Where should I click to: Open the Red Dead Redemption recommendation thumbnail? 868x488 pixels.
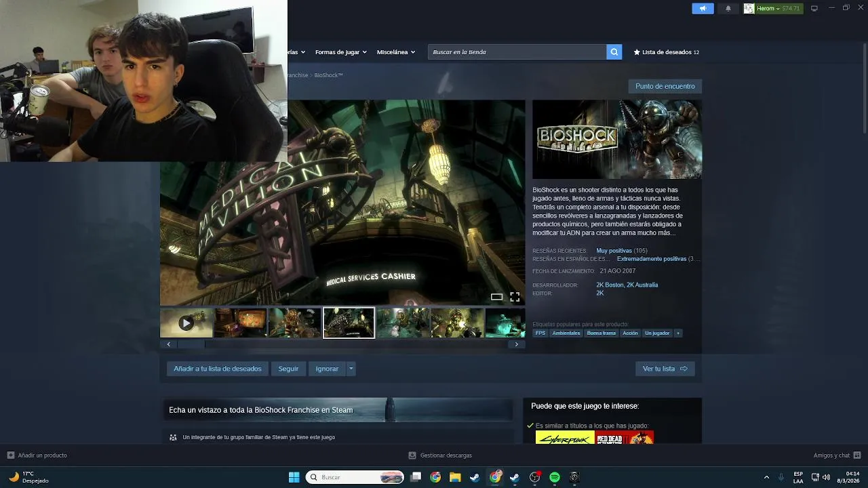(625, 438)
